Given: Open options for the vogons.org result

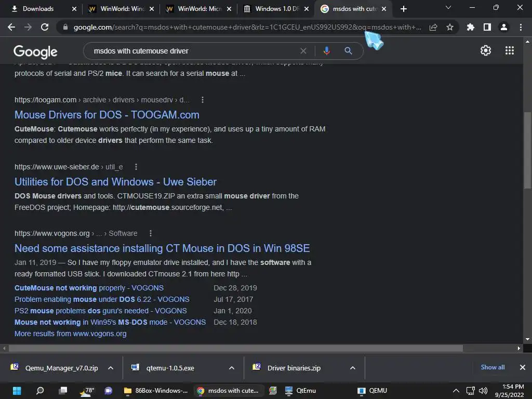Looking at the screenshot, I should 151,233.
